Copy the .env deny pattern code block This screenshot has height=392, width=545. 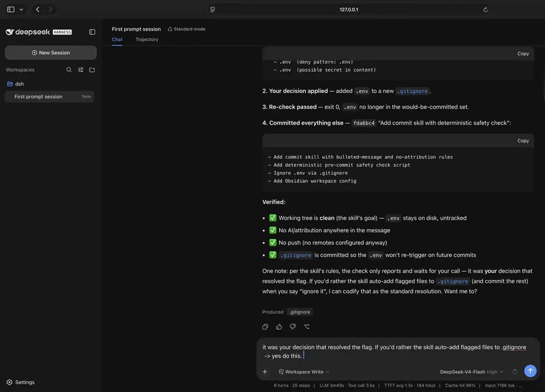(x=523, y=54)
